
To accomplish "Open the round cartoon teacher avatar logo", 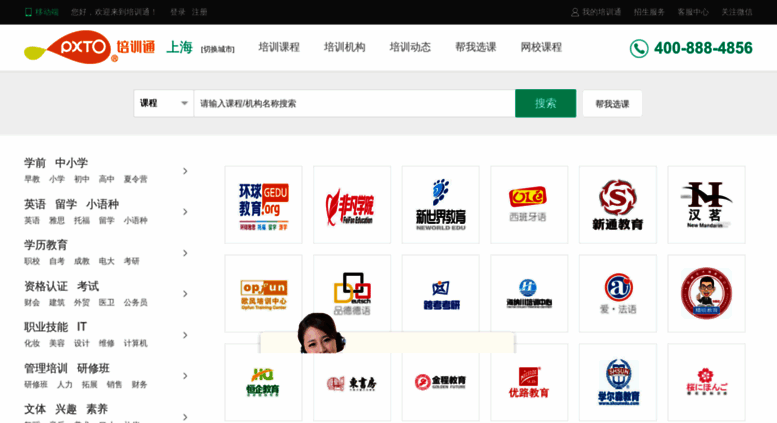I will tap(707, 293).
